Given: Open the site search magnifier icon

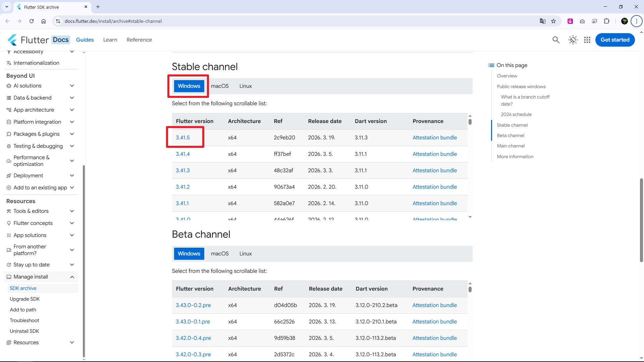Looking at the screenshot, I should [556, 40].
